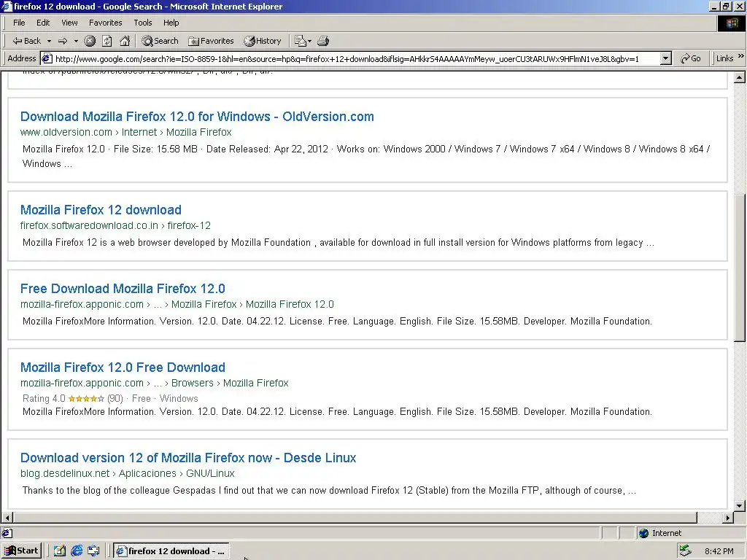This screenshot has width=747, height=560.
Task: Click the Stop loading icon
Action: (x=90, y=41)
